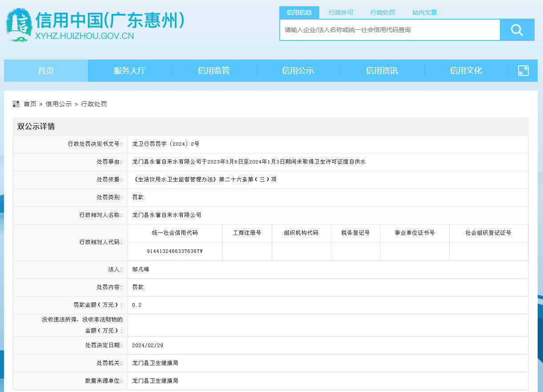Screen dimensions: 543x392
Task: Click the 信用中国(广东惠州) site logo
Action: [95, 25]
